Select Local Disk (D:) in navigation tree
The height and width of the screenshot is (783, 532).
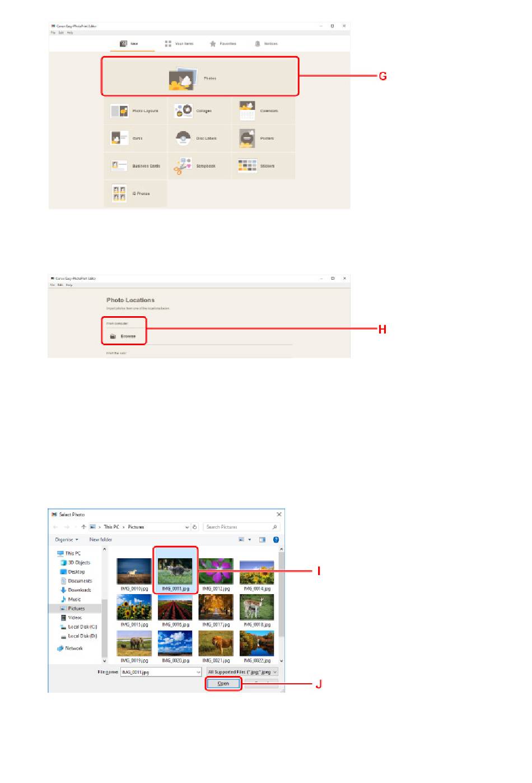79,636
